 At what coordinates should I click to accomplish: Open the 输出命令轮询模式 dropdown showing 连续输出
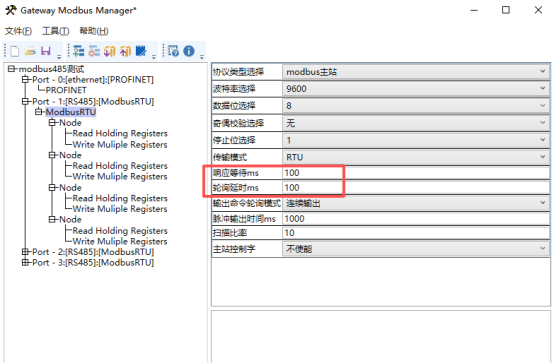[x=416, y=203]
